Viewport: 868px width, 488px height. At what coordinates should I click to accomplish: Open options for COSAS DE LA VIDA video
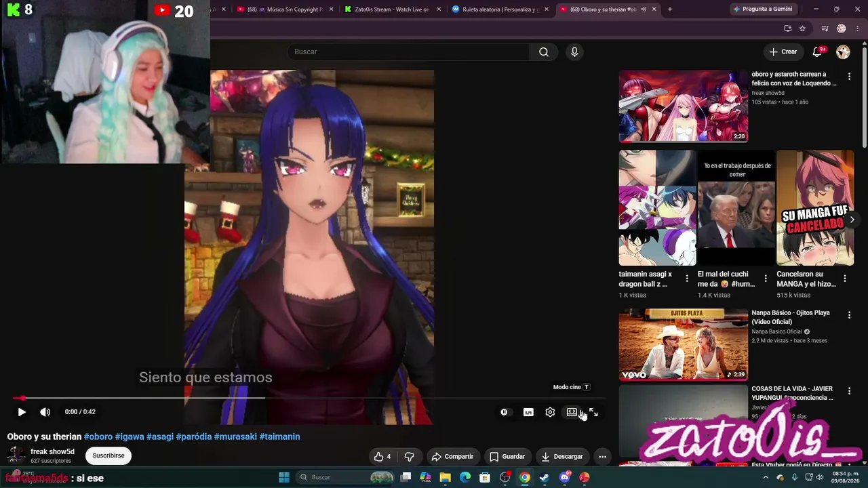[848, 390]
